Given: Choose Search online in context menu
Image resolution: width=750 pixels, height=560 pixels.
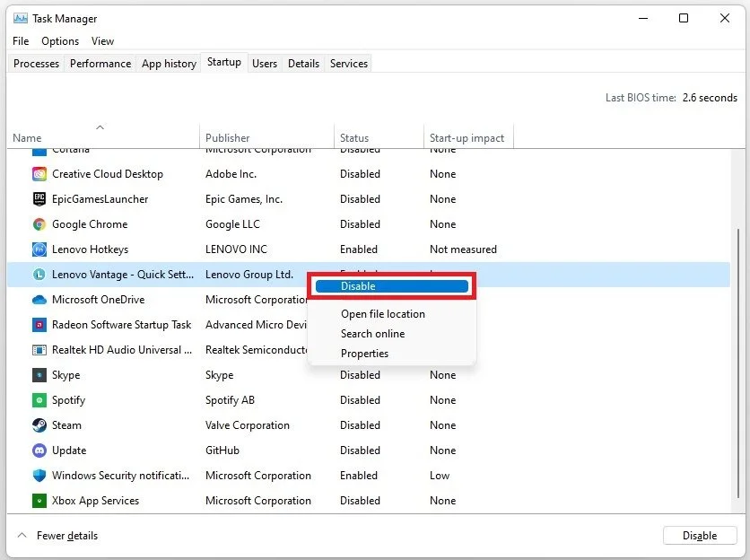Looking at the screenshot, I should [x=372, y=334].
